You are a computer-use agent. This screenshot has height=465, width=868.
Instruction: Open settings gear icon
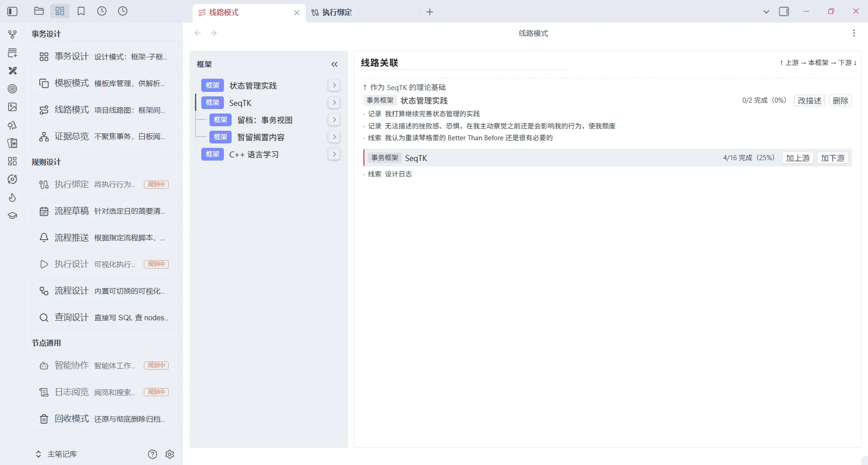pyautogui.click(x=170, y=454)
